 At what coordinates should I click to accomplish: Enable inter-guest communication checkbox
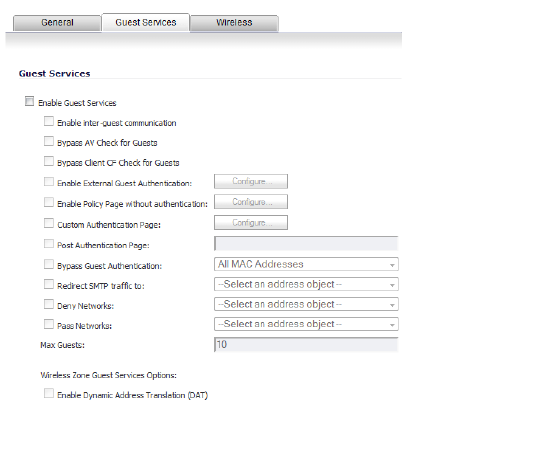49,121
